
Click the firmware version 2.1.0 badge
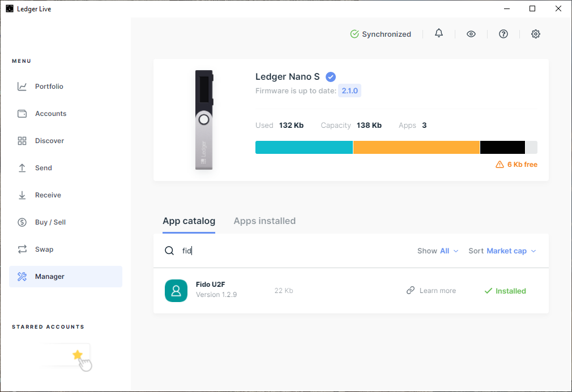(x=349, y=91)
